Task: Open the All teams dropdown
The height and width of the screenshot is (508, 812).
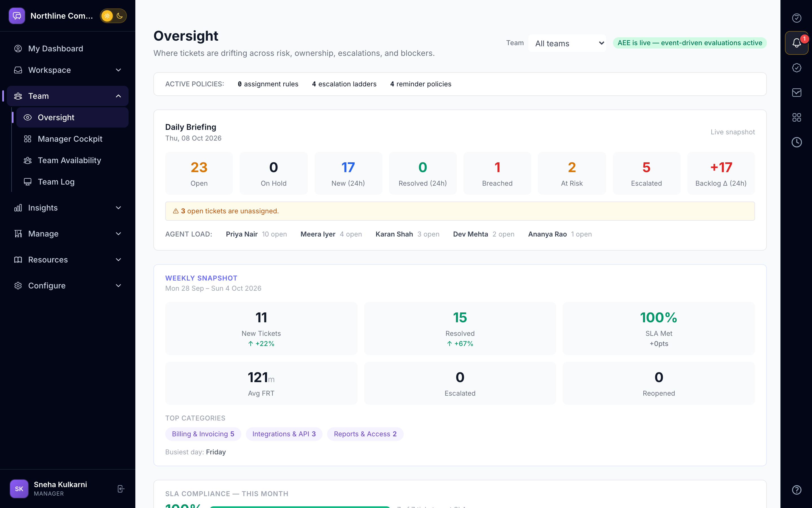Action: 567,43
